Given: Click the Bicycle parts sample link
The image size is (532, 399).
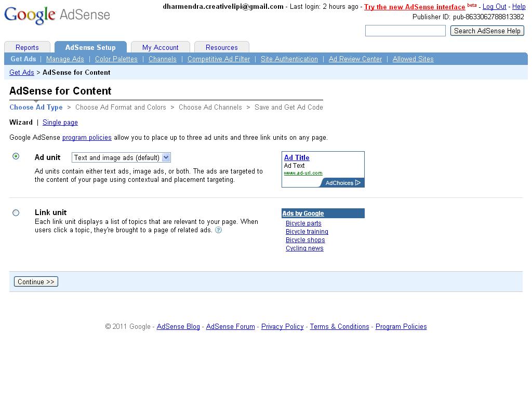Looking at the screenshot, I should 303,223.
